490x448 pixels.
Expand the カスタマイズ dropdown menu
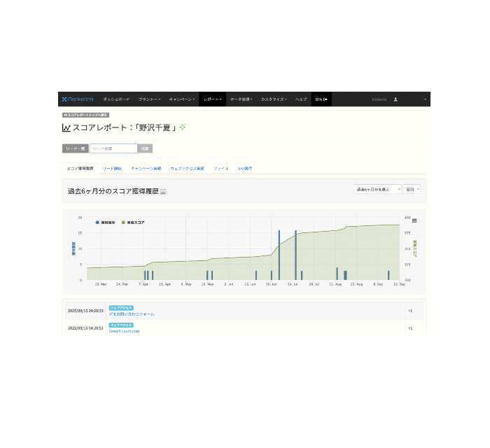(274, 99)
